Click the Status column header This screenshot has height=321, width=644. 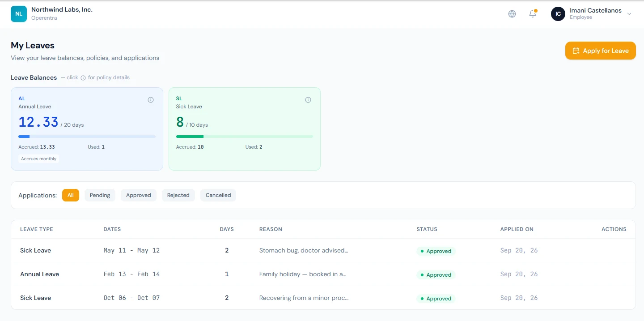(x=427, y=229)
